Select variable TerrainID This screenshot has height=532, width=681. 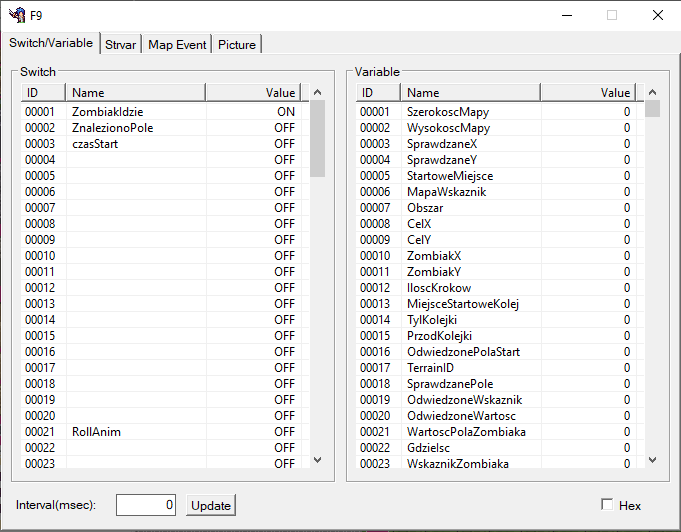(x=500, y=368)
